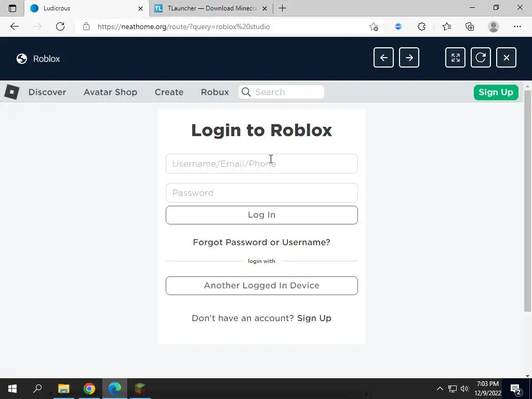
Task: Reload the embedded Roblox viewer
Action: [x=481, y=58]
